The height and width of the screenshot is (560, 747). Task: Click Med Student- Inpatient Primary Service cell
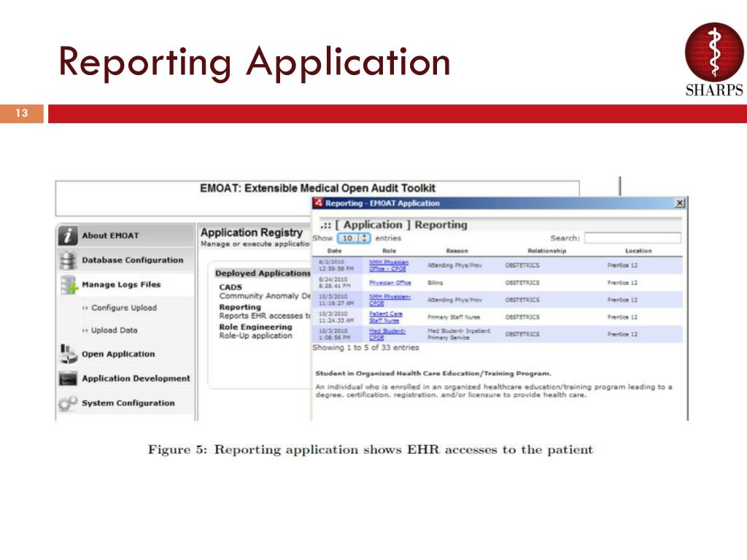coord(459,334)
